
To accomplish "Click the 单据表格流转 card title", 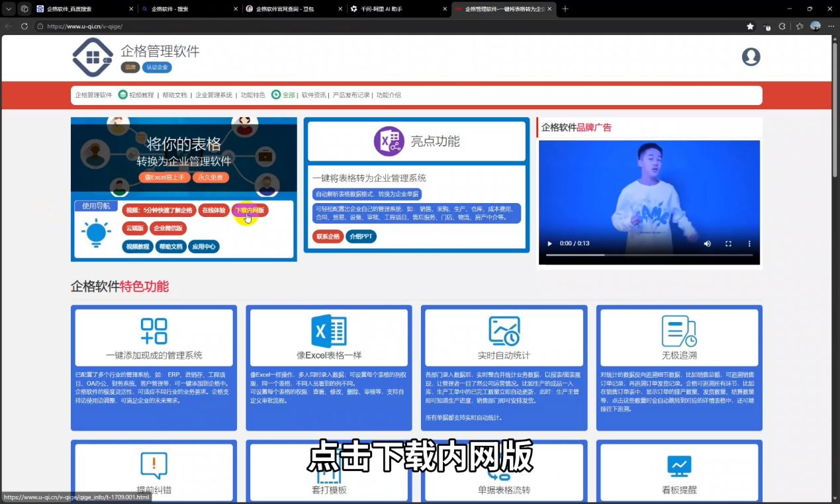I will coord(504,490).
